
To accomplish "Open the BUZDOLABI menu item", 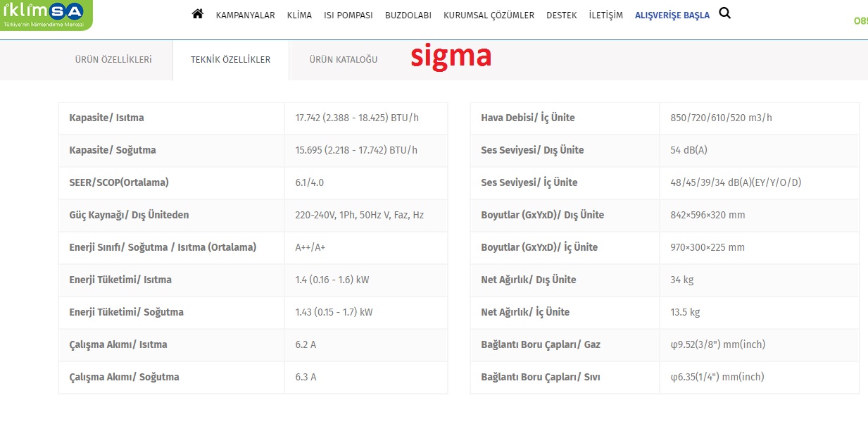I will click(x=408, y=15).
